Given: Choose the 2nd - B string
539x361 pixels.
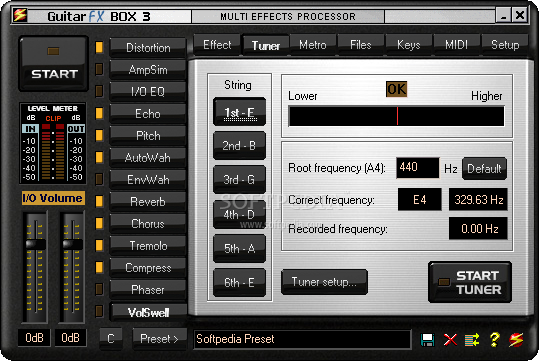Looking at the screenshot, I should (239, 145).
